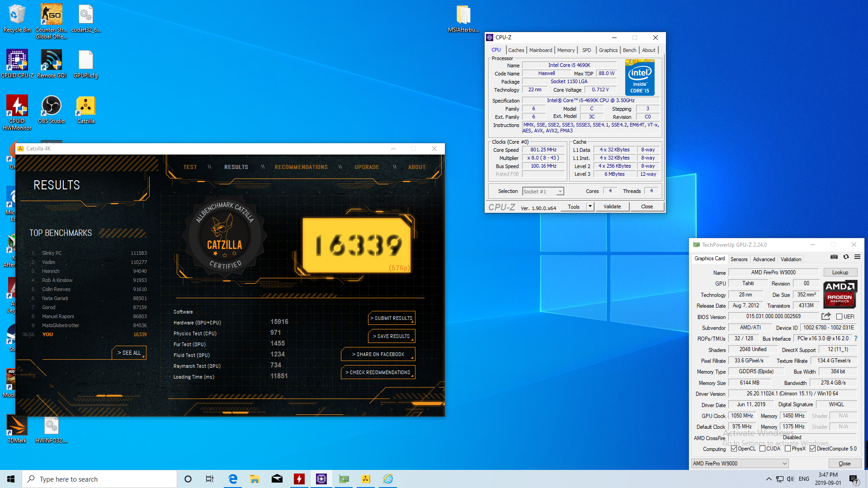Open the Recycle Bin desktop icon
This screenshot has height=488, width=868.
coord(17,18)
